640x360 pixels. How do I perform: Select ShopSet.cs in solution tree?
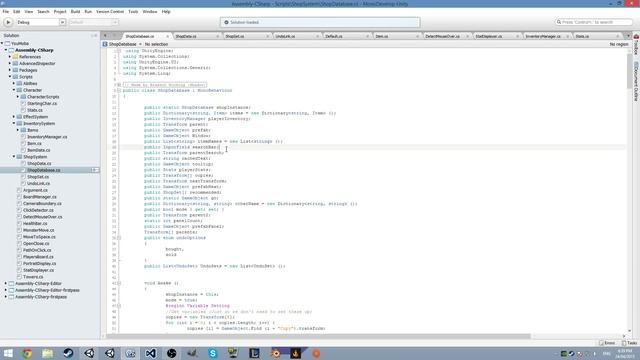coord(38,177)
